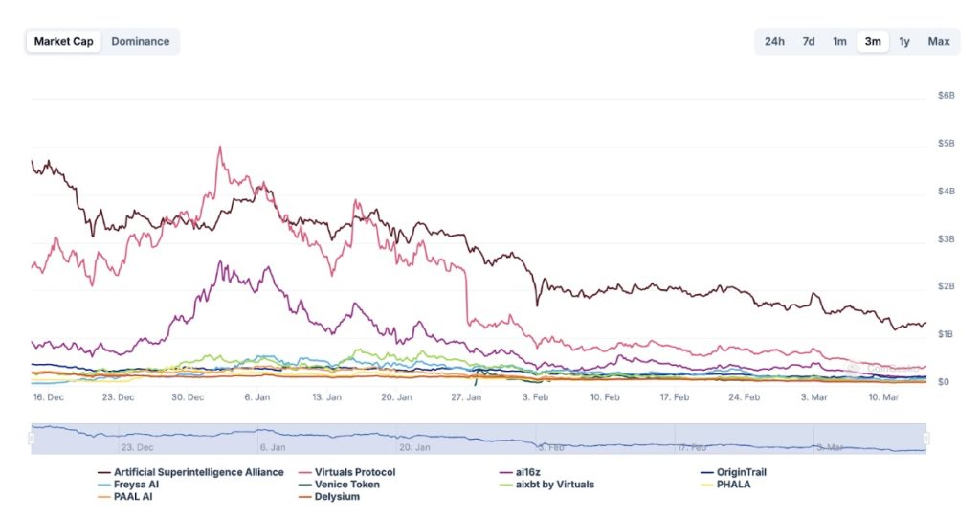Toggle OriginTrail legend item
The image size is (980, 520).
734,472
